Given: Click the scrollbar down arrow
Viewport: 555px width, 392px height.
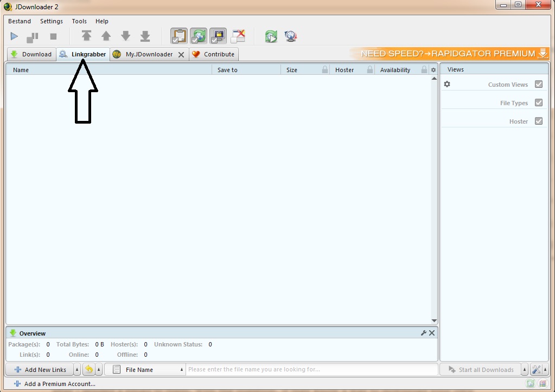Looking at the screenshot, I should (x=434, y=320).
